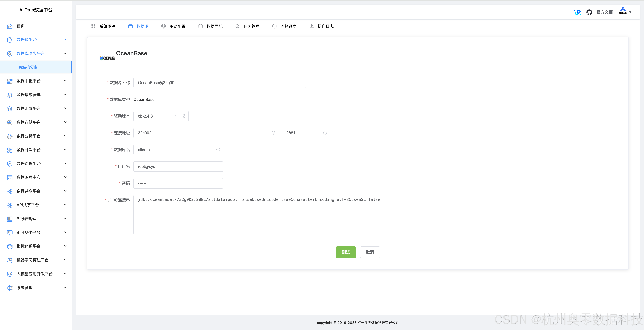Click the blue community icon in header
Image resolution: width=644 pixels, height=330 pixels.
pos(577,12)
